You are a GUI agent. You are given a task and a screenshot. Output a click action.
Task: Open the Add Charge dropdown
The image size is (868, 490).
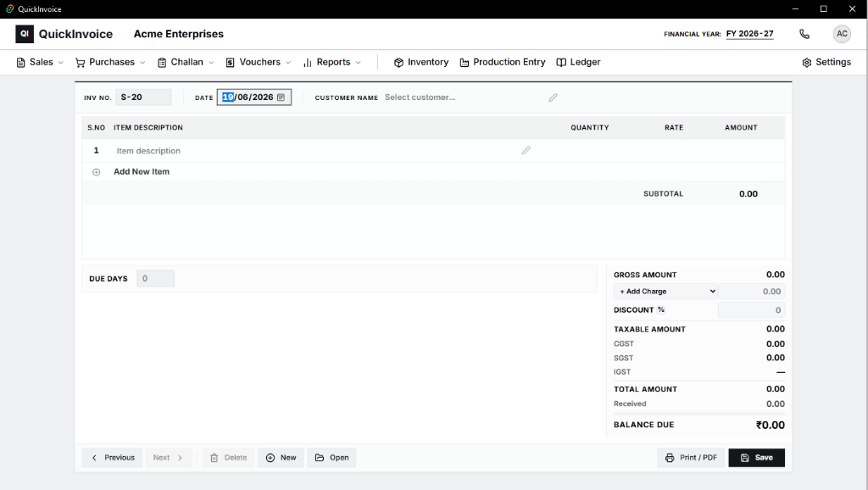coord(665,292)
